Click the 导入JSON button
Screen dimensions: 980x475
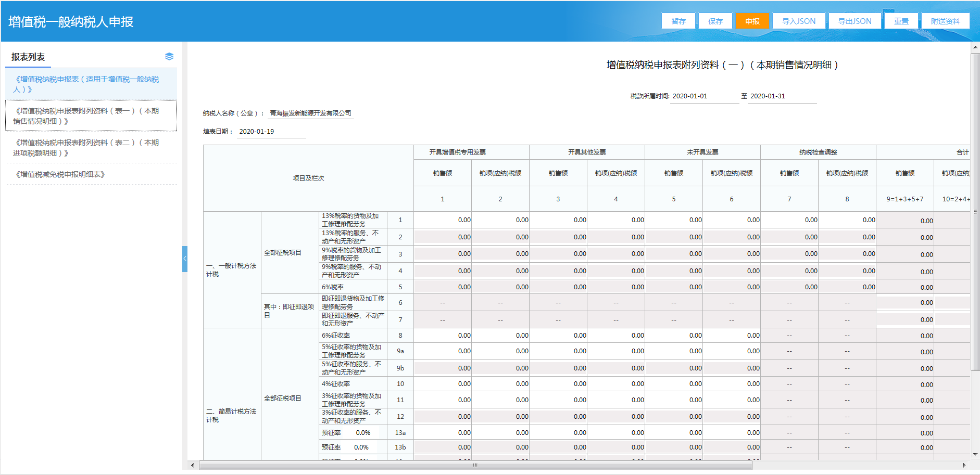tap(799, 21)
